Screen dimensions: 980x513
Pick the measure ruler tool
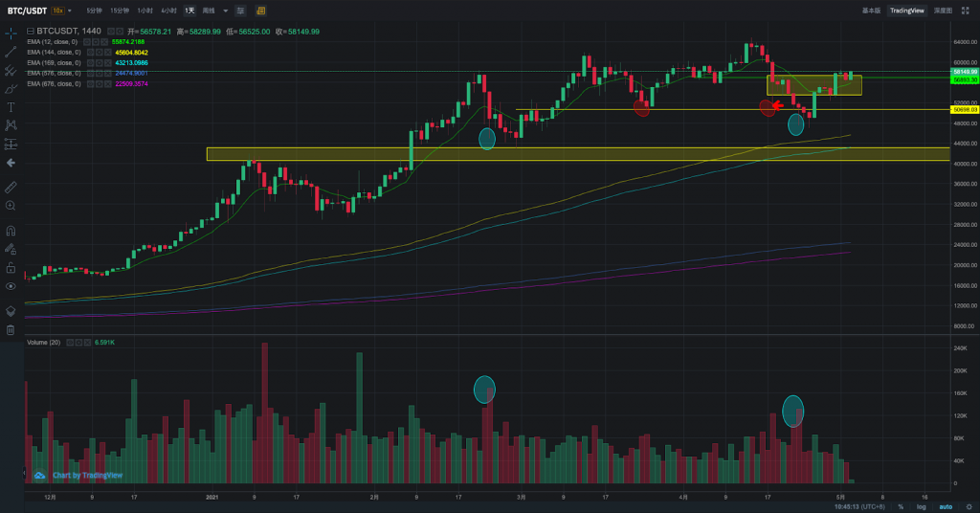click(11, 187)
